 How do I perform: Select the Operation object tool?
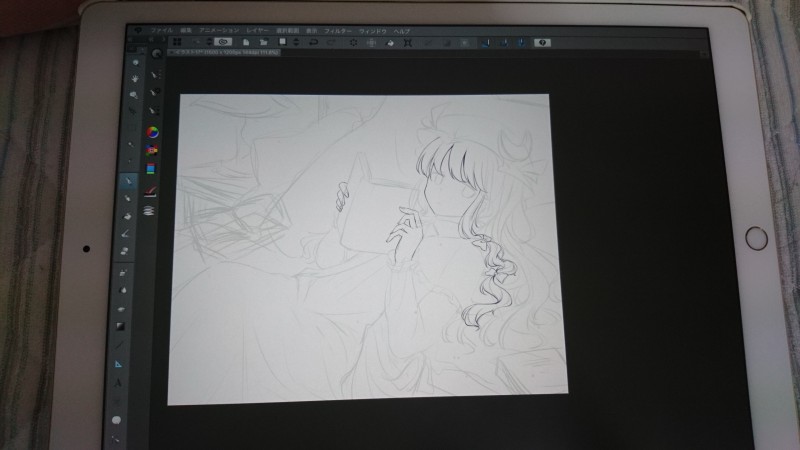133,95
